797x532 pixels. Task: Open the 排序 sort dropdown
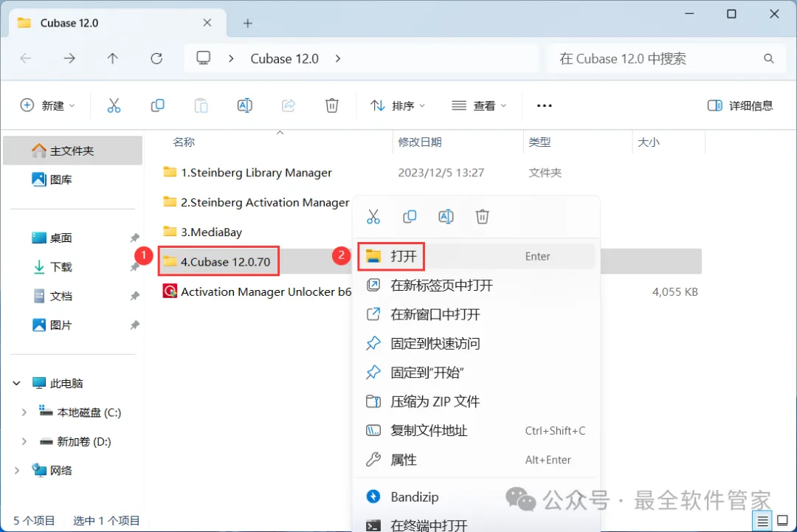click(x=398, y=106)
